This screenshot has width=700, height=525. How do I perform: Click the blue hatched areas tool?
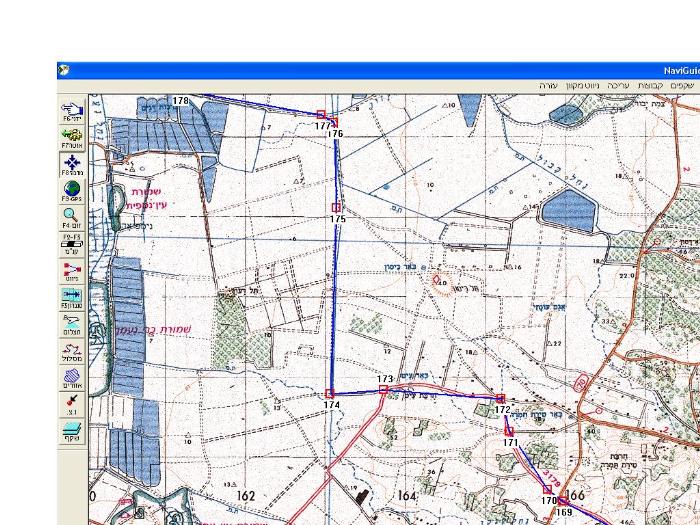click(72, 379)
